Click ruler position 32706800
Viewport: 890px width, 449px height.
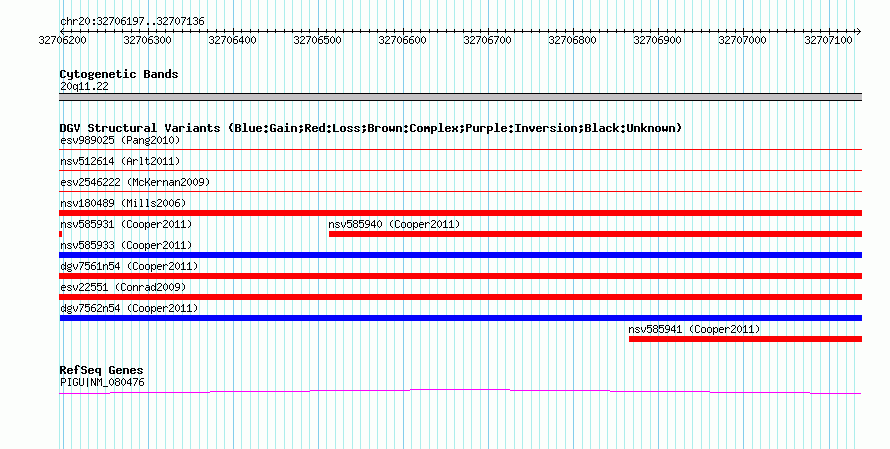point(573,40)
